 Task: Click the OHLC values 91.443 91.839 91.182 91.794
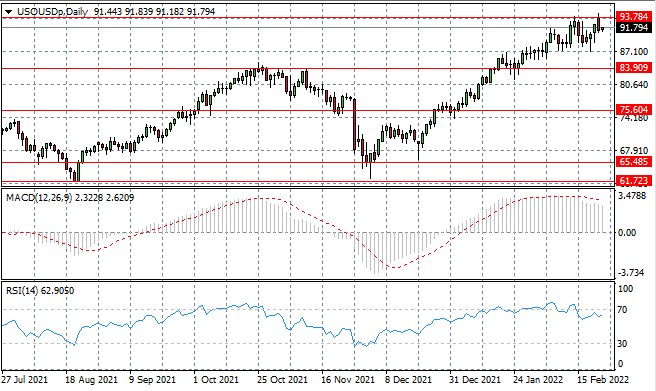[154, 12]
